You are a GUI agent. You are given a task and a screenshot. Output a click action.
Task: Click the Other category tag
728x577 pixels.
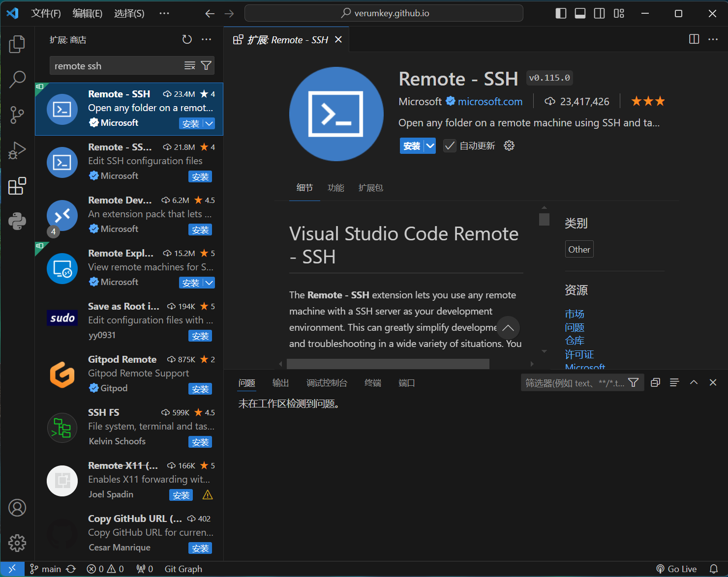click(x=579, y=249)
